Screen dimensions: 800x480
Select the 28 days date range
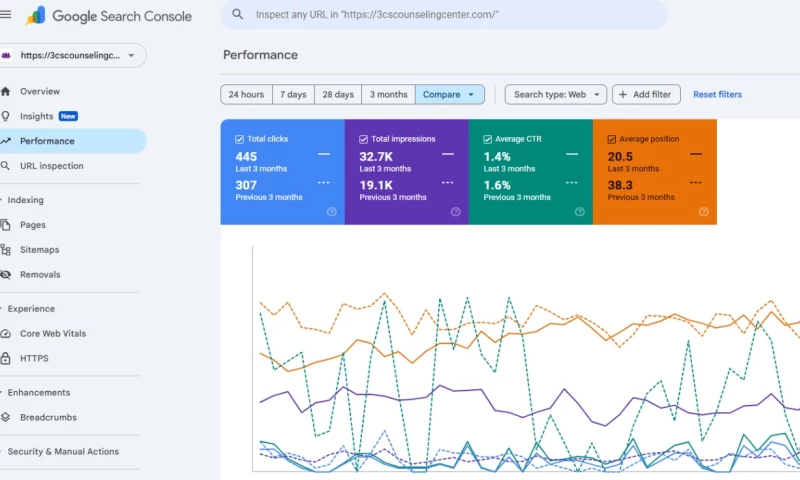338,95
